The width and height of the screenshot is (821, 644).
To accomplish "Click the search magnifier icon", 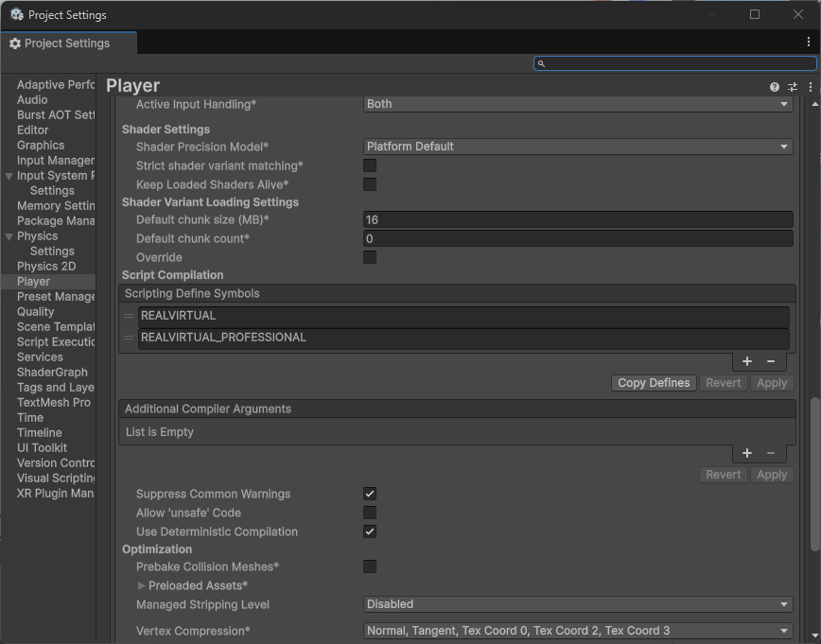I will 541,64.
